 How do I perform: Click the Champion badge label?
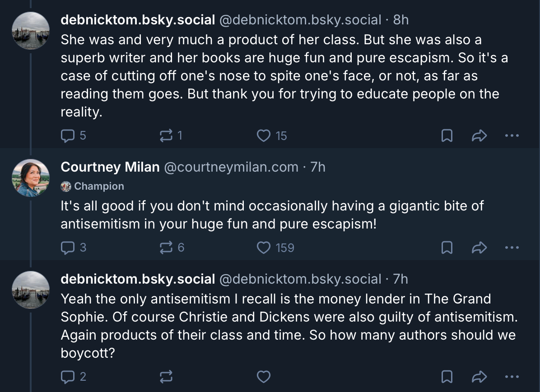98,186
